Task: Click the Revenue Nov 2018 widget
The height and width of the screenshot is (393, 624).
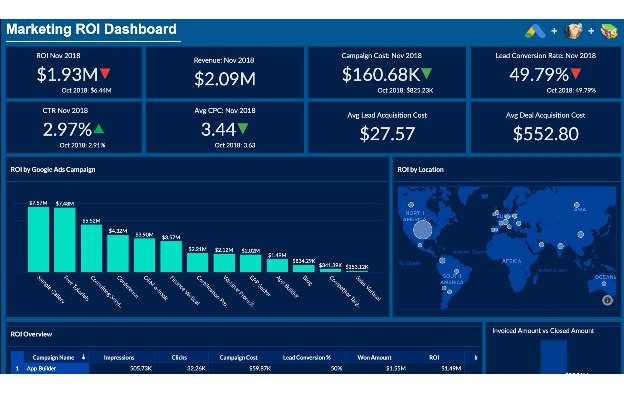Action: 224,72
